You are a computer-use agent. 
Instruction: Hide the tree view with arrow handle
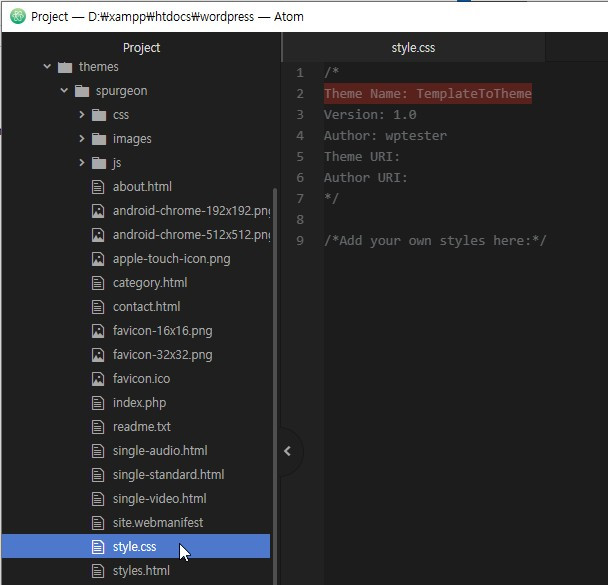tap(287, 451)
